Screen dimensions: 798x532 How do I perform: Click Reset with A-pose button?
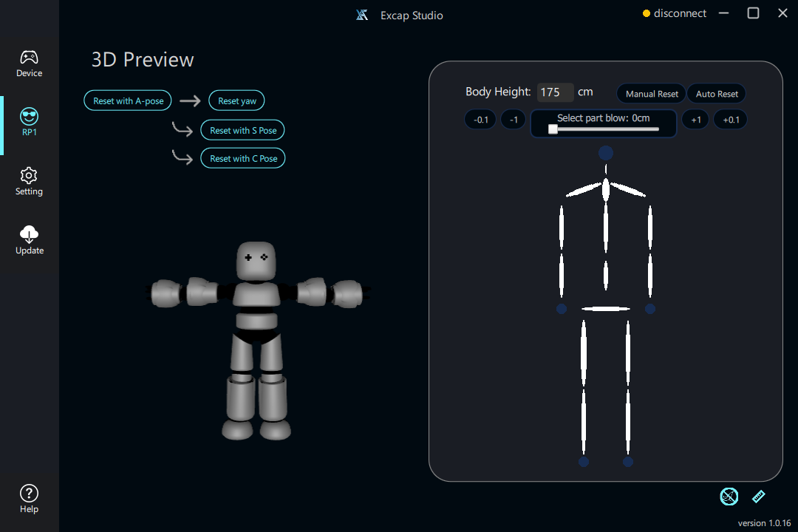coord(128,100)
